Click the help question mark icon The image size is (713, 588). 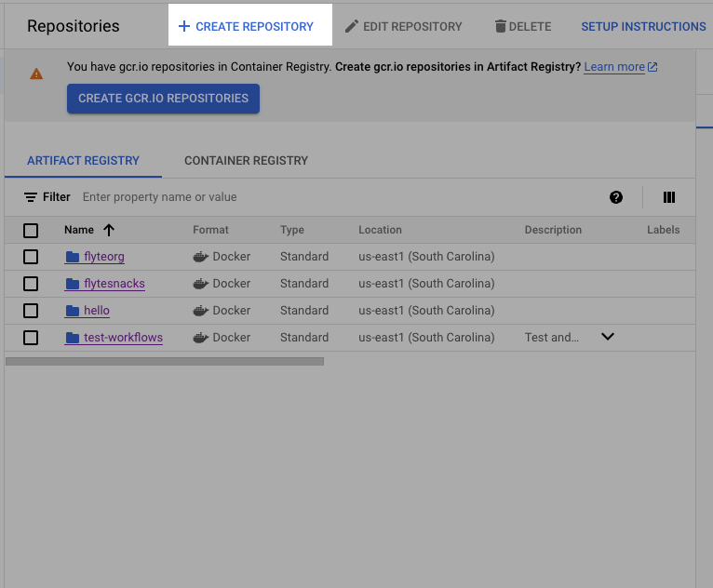pos(616,197)
